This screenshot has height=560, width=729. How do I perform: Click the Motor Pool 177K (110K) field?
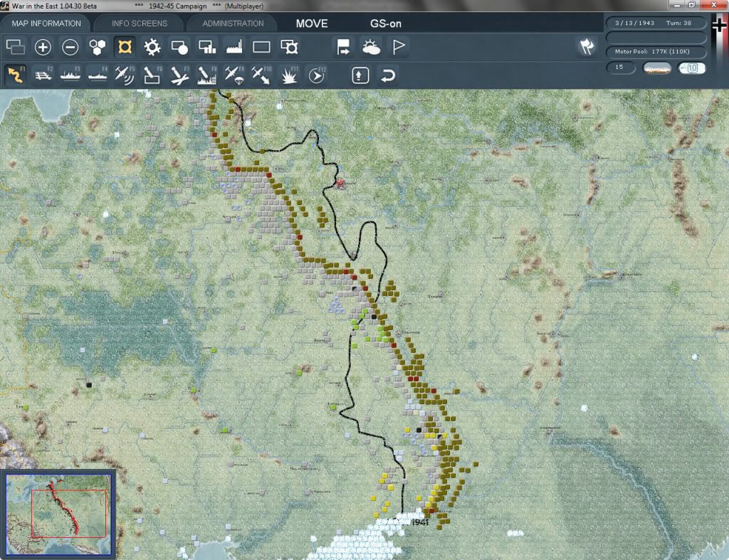pyautogui.click(x=656, y=51)
